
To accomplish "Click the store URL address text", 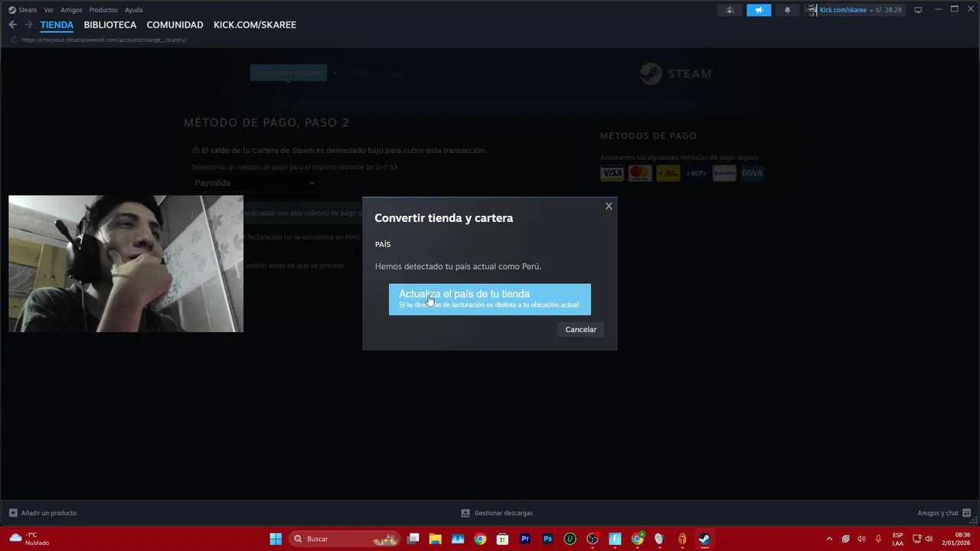I will click(104, 40).
